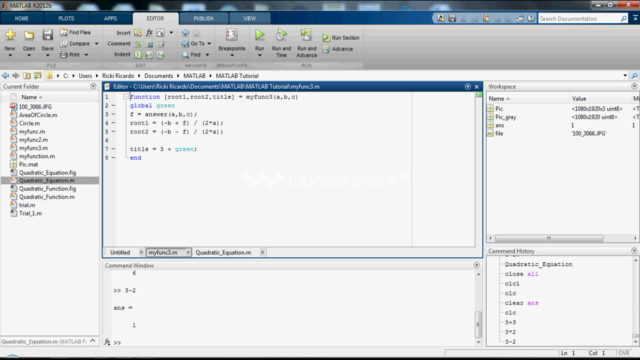Click the Workspace horizontal scrollbar
Image resolution: width=640 pixels, height=360 pixels.
click(x=549, y=238)
